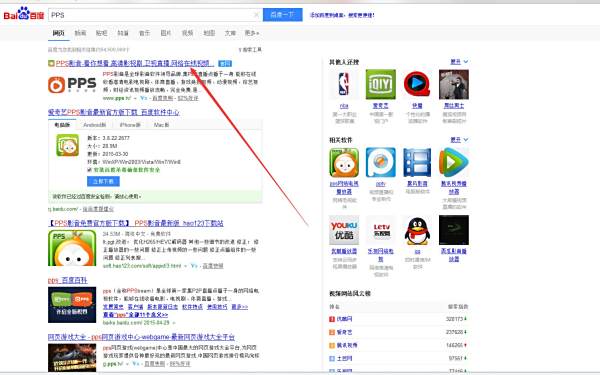Image resolution: width=600 pixels, height=375 pixels.
Task: Click the movie poster thumbnail in 其他人还搜
Action: tap(454, 85)
